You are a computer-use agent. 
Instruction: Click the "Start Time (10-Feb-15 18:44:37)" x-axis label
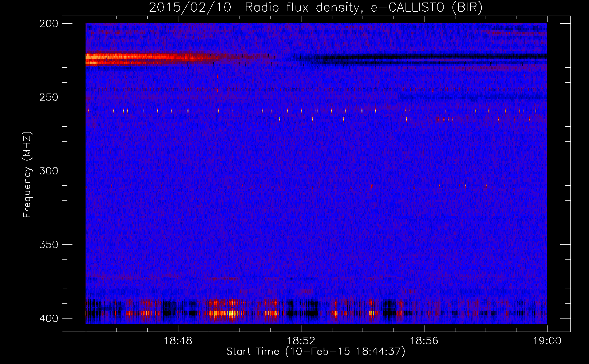coord(316,352)
